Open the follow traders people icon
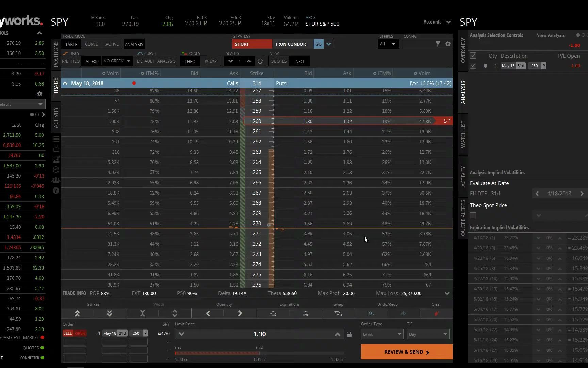Viewport: 588px width, 368px height. pos(56,180)
